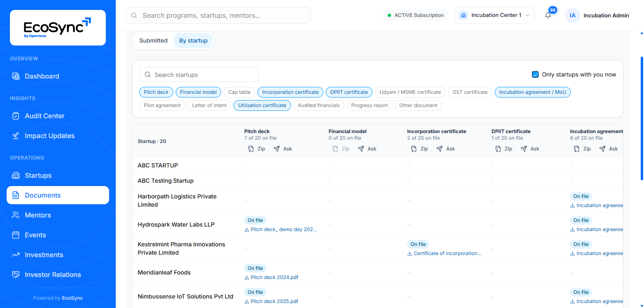Viewport: 644px width, 308px height.
Task: Click the page vertical scrollbar
Action: point(642,118)
